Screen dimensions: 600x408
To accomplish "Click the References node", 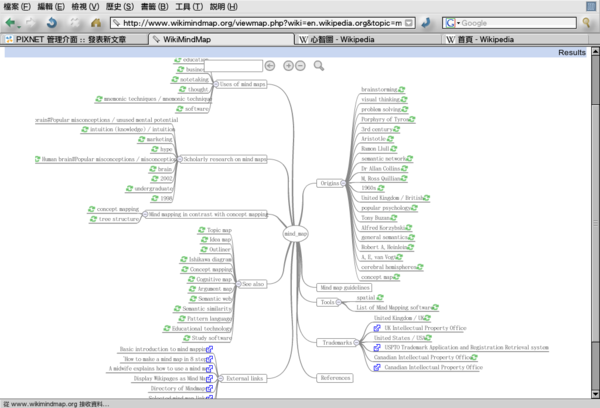I will pyautogui.click(x=335, y=378).
